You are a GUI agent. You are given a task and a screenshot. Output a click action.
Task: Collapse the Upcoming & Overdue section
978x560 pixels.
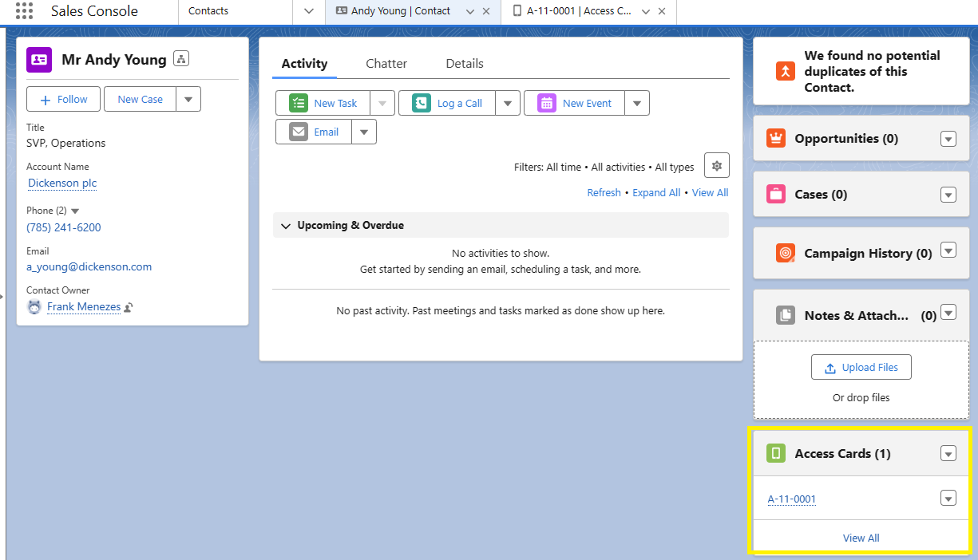coord(285,226)
